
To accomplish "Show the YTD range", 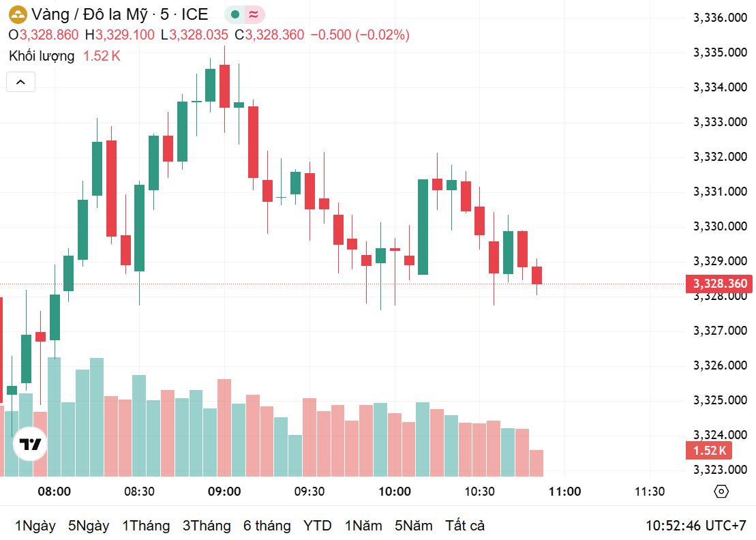I will coord(317,526).
